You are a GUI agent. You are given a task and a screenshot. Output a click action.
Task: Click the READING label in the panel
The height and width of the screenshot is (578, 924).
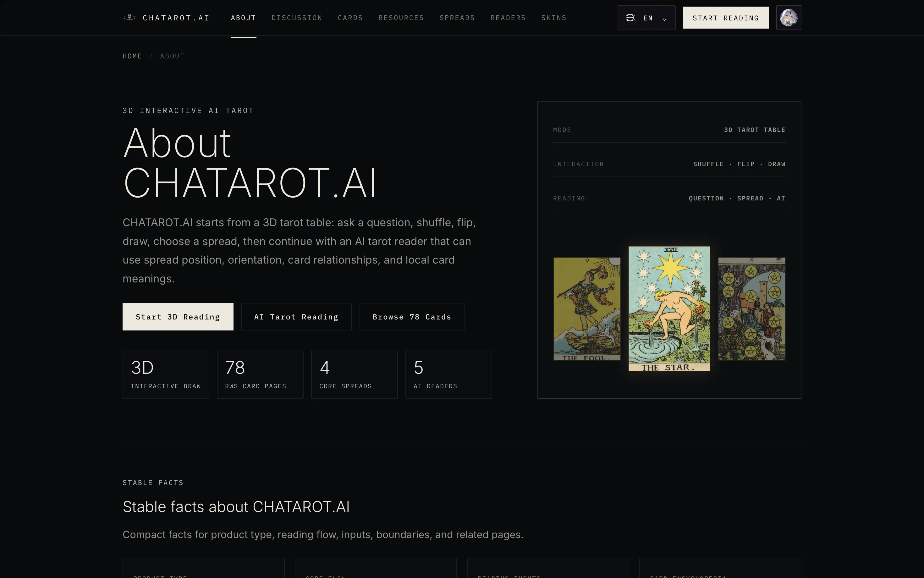point(569,199)
